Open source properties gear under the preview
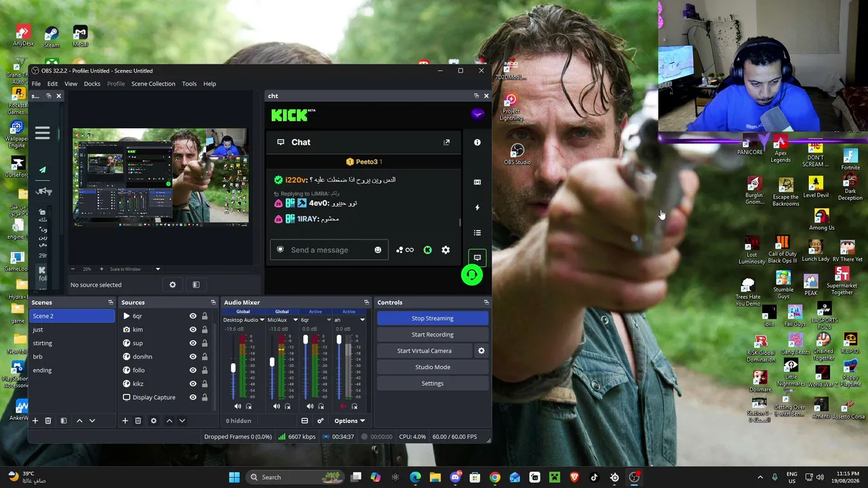The height and width of the screenshot is (488, 868). 172,285
